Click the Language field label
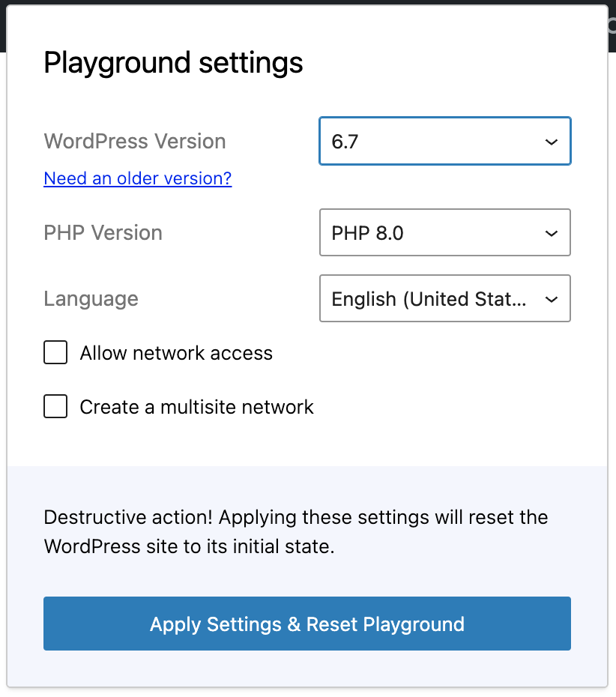Screen dimensions: 616x697 (91, 299)
